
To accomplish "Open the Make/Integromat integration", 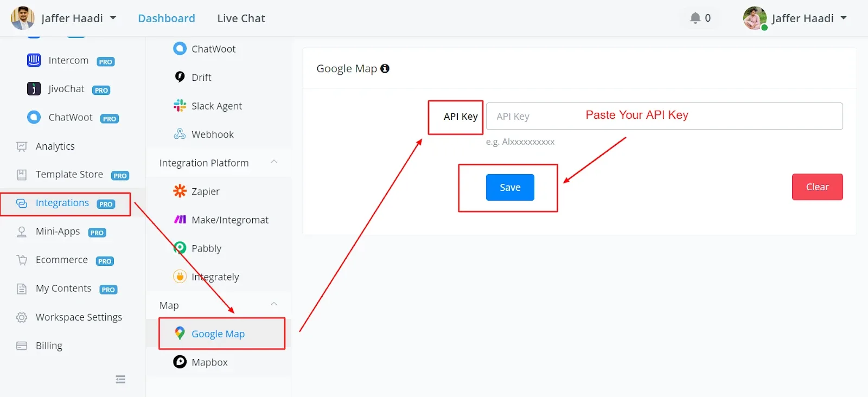I will point(230,220).
